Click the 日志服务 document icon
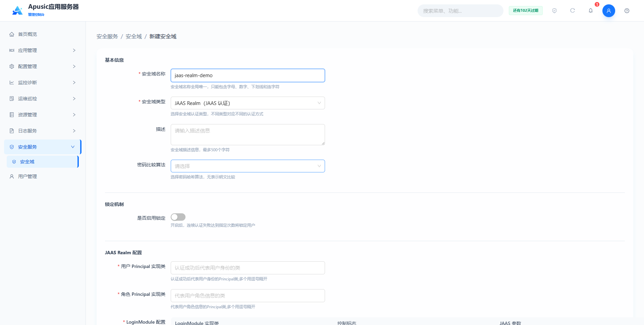Image resolution: width=644 pixels, height=325 pixels. pos(12,131)
